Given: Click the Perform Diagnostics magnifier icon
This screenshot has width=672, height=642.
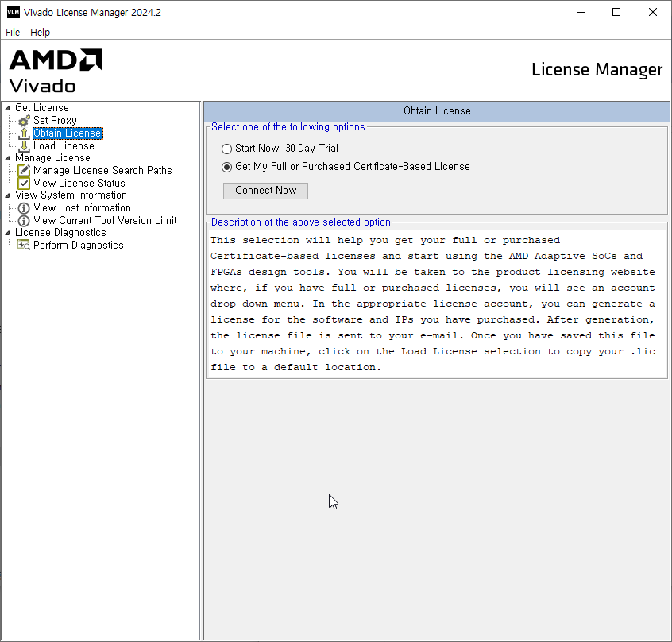Looking at the screenshot, I should [24, 246].
